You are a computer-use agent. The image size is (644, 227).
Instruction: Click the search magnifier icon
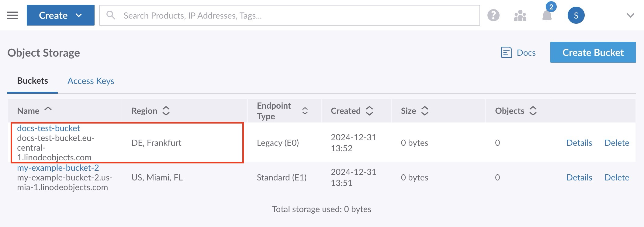point(111,15)
